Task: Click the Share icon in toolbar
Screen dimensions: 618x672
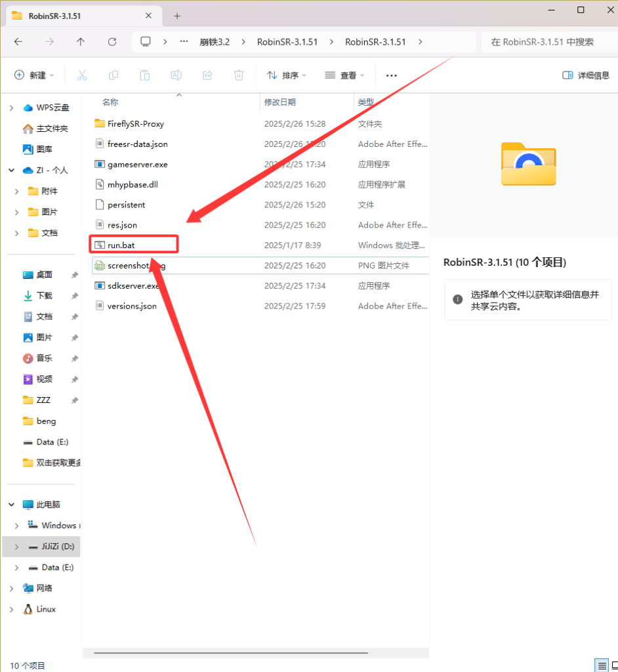Action: (x=207, y=75)
